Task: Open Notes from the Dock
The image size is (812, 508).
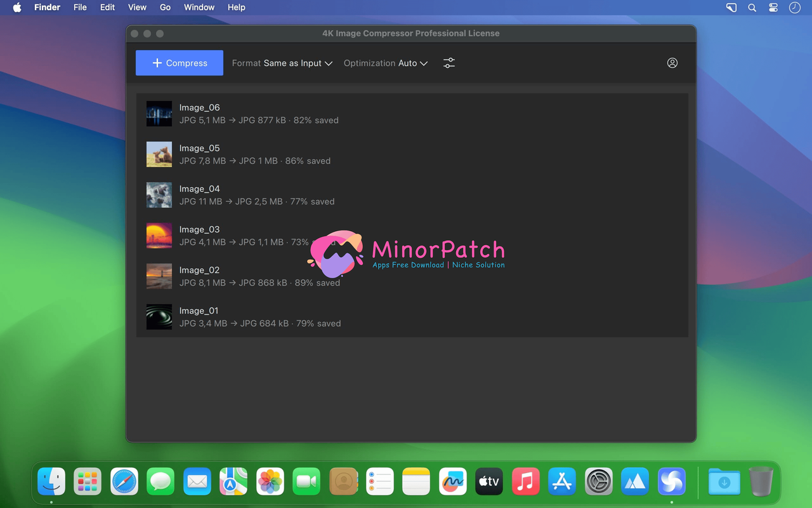Action: pos(416,482)
